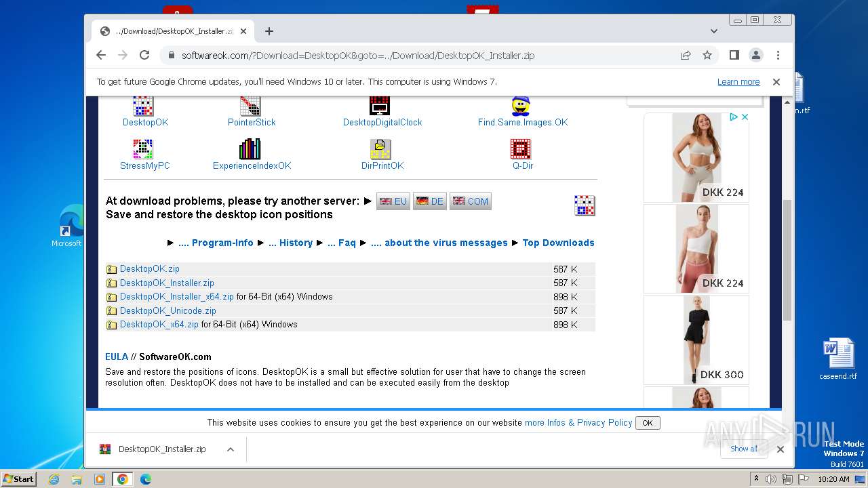This screenshot has height=488, width=868.
Task: Close the sidebar advertisement
Action: click(x=744, y=117)
